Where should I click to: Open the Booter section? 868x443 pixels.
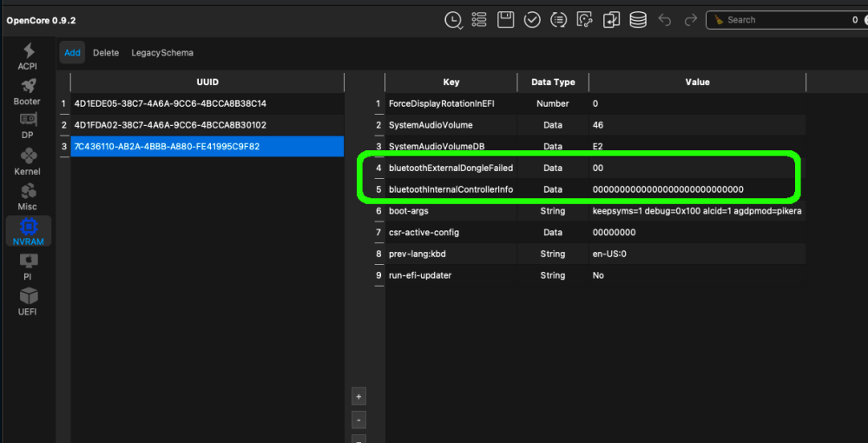click(28, 92)
